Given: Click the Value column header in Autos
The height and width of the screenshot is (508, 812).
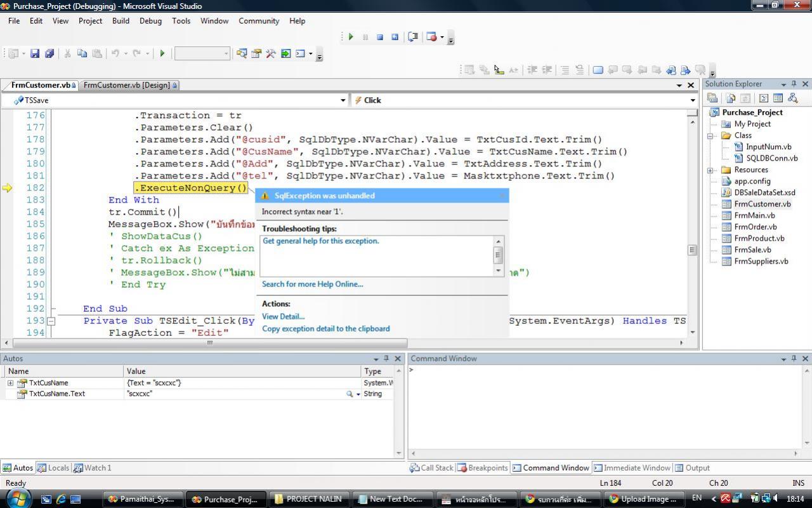Looking at the screenshot, I should click(x=242, y=371).
